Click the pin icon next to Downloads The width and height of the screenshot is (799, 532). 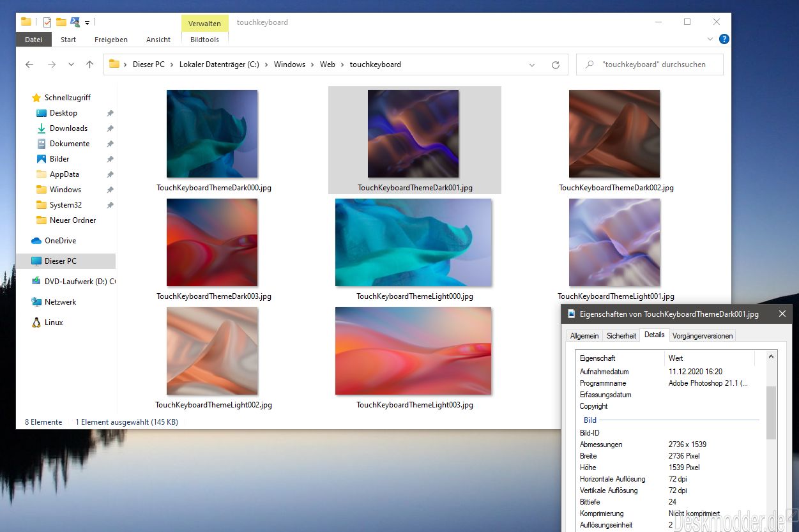[110, 128]
